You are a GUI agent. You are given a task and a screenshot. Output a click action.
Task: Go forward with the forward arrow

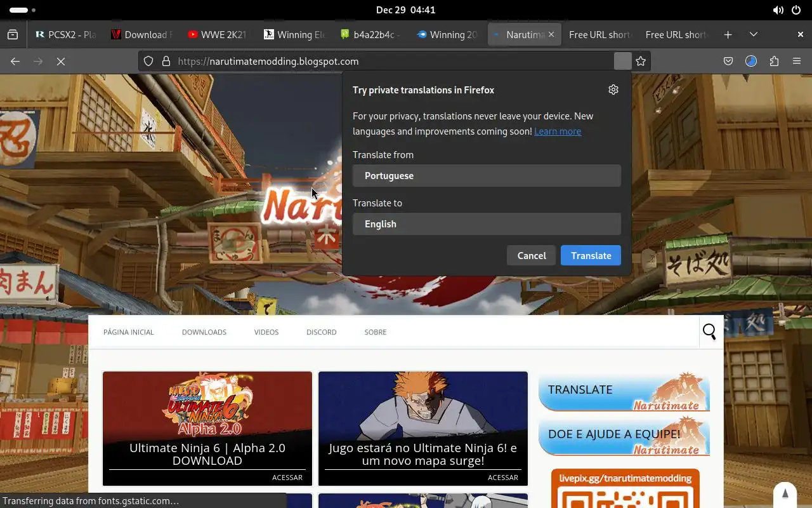[38, 62]
